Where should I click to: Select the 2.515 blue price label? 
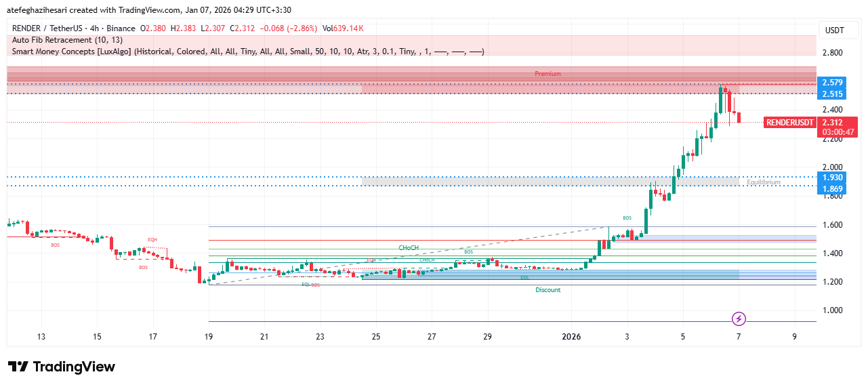832,94
